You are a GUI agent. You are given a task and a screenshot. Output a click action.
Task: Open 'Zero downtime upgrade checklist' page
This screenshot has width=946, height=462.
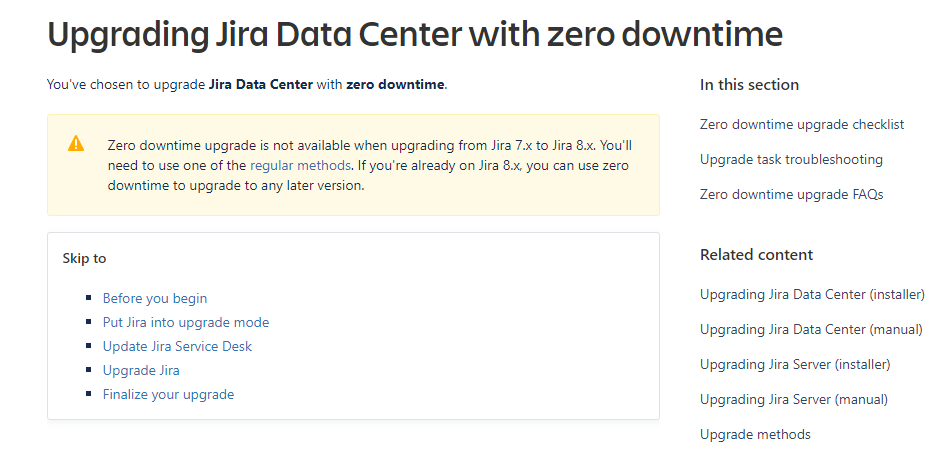(x=801, y=124)
